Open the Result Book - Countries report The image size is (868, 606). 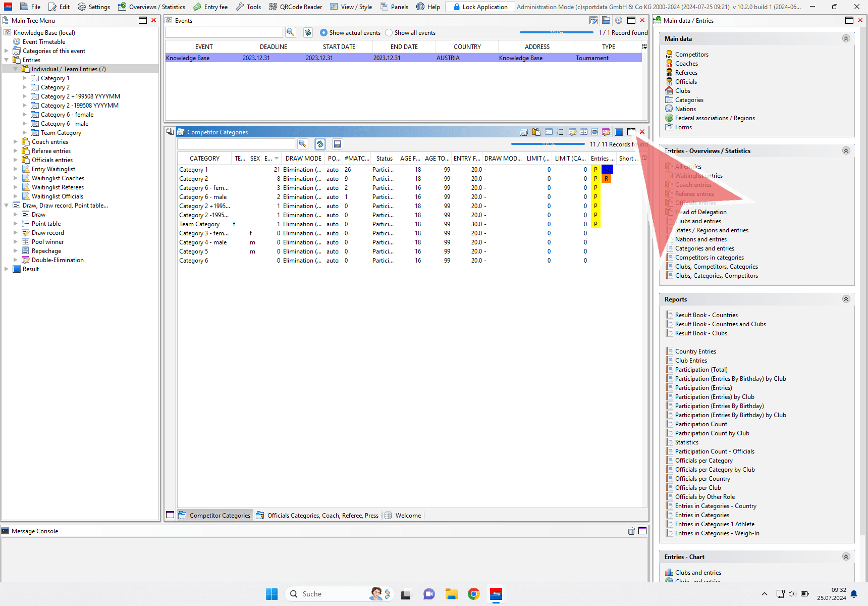click(706, 315)
